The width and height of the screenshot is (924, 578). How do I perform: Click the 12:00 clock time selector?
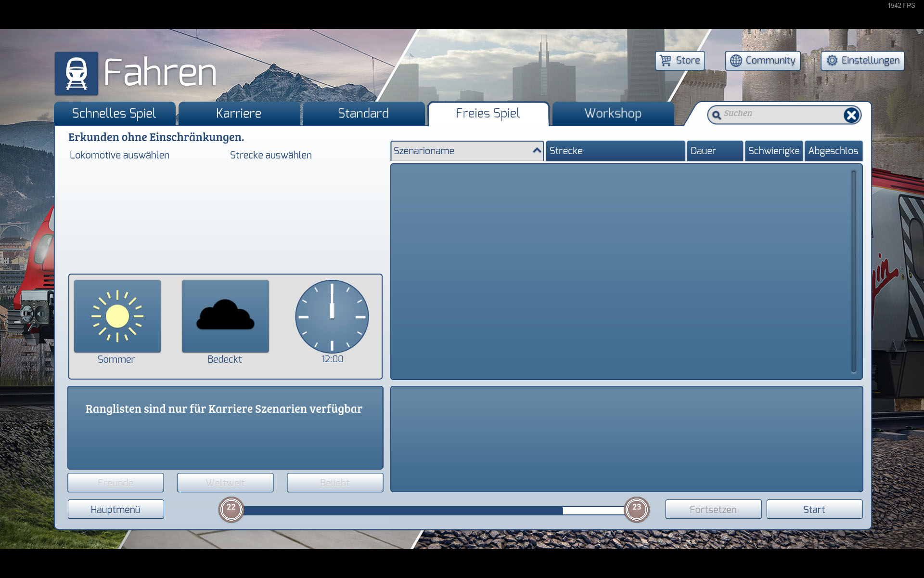pyautogui.click(x=332, y=316)
